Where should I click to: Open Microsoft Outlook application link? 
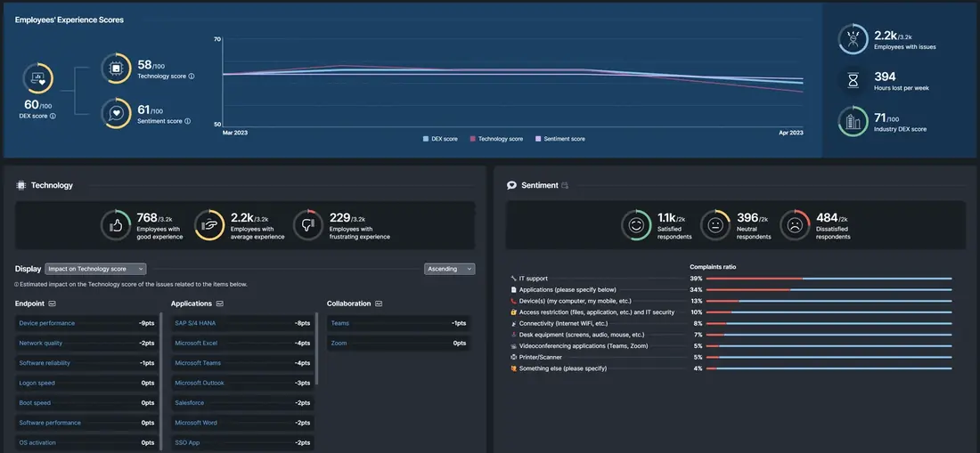(x=200, y=383)
